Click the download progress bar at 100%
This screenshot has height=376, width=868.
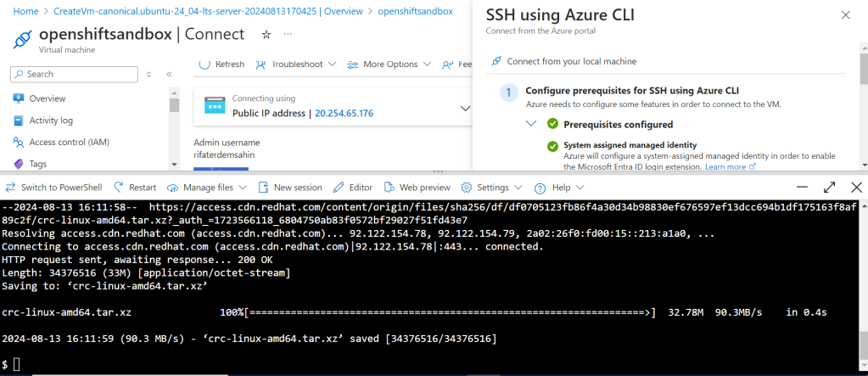pyautogui.click(x=450, y=312)
